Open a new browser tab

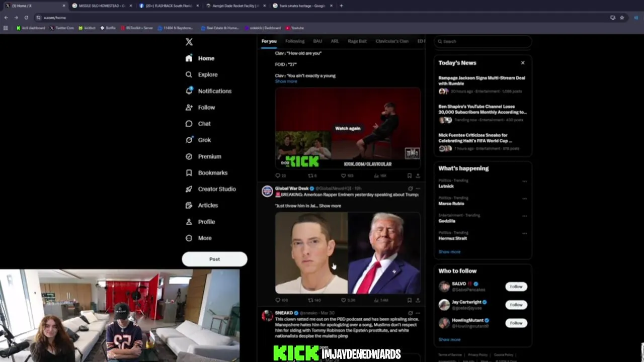click(341, 6)
